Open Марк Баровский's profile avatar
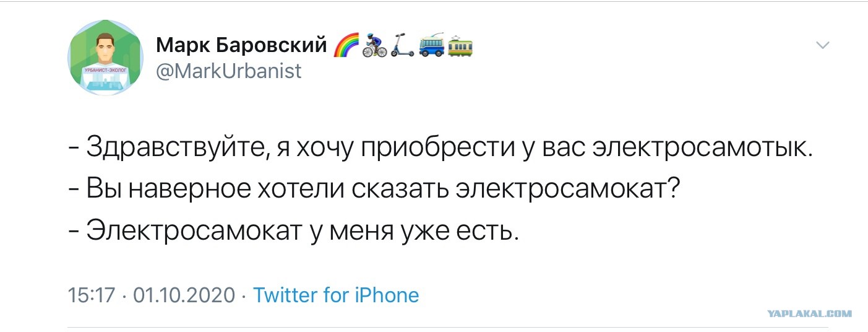Screen dimensions: 868x332 pos(105,57)
